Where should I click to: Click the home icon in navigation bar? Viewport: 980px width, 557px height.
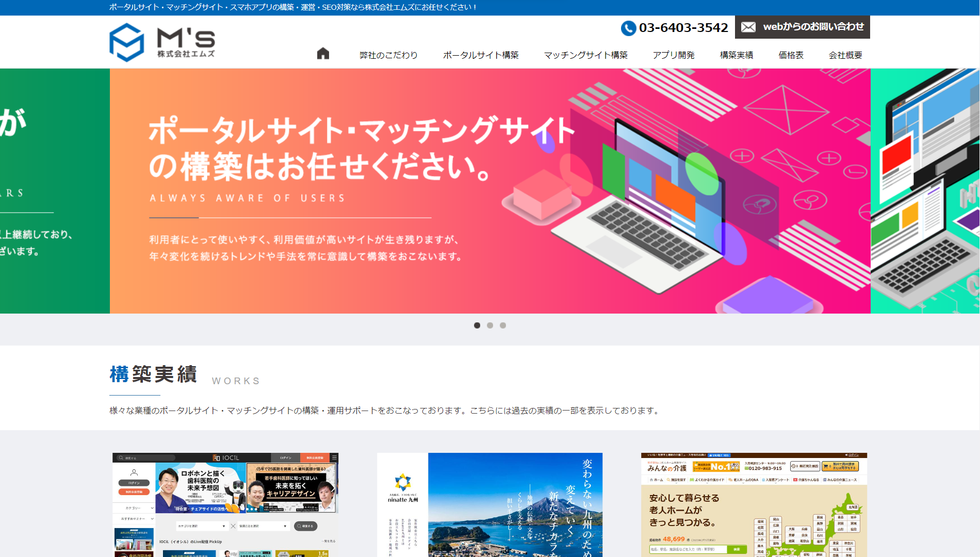[x=323, y=54]
